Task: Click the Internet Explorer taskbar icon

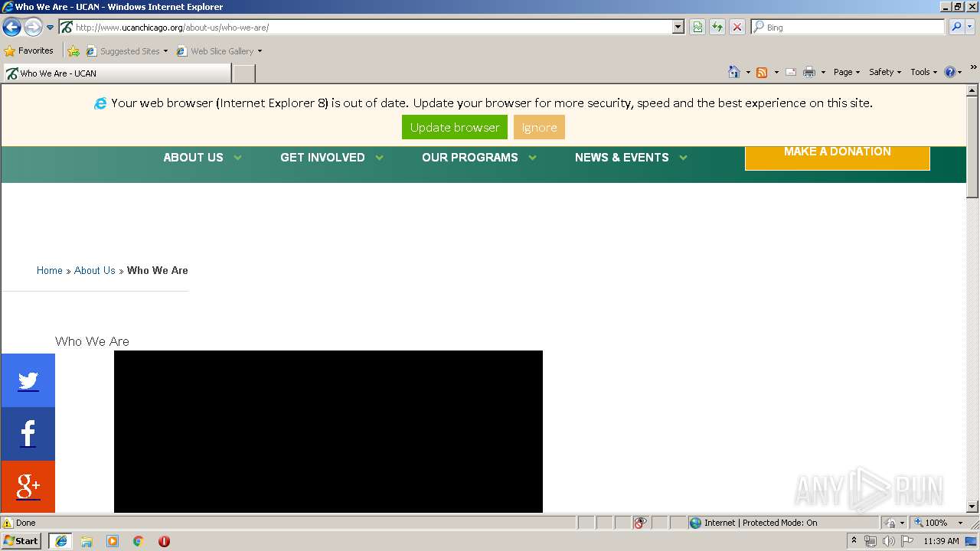Action: coord(60,541)
